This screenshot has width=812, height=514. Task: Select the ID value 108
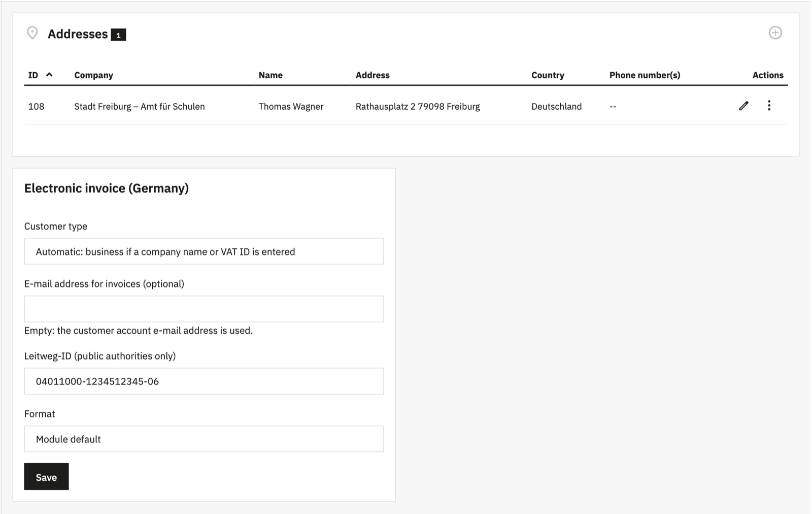click(x=36, y=106)
